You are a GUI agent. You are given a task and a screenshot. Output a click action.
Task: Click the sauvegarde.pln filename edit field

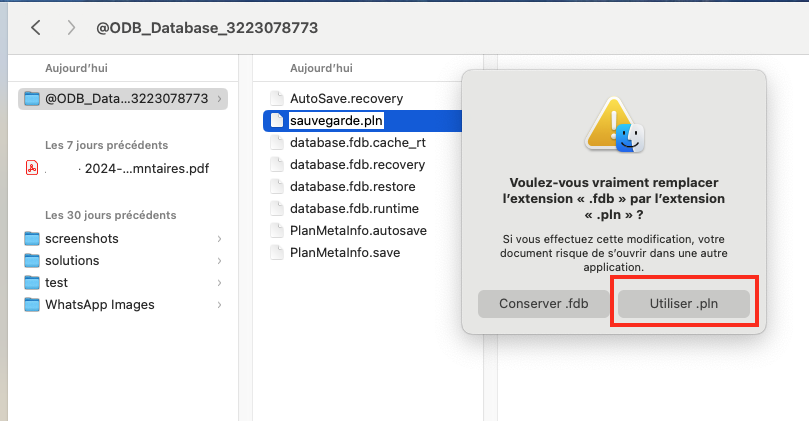(x=336, y=121)
